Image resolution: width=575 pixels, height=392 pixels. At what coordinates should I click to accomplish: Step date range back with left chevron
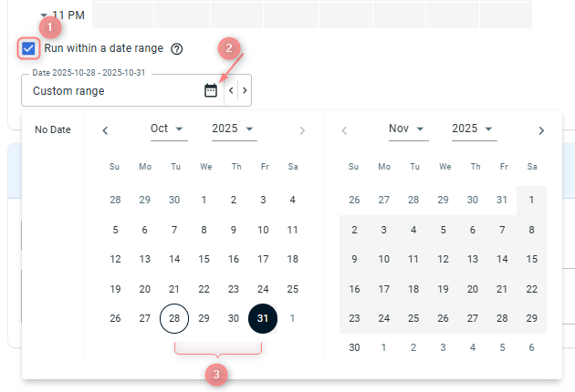pos(232,90)
